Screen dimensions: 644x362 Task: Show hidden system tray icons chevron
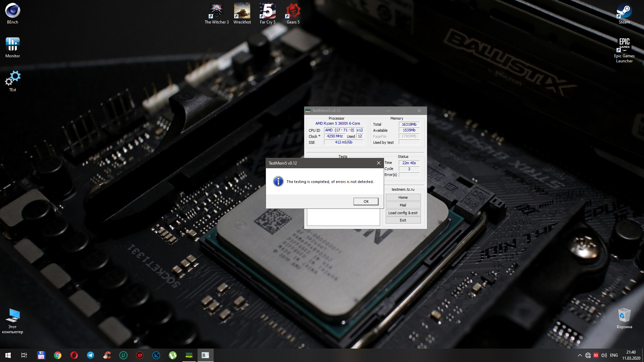tap(580, 355)
